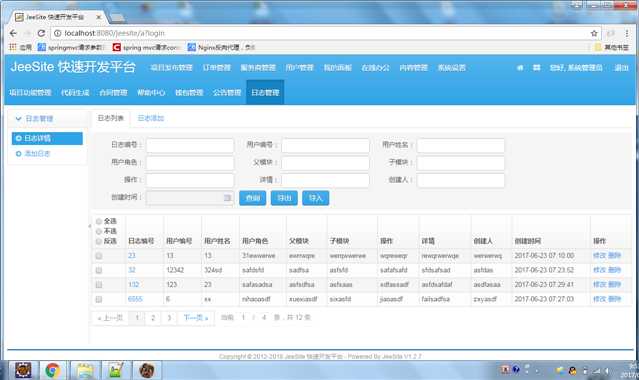Image resolution: width=639 pixels, height=380 pixels.
Task: Tick the checkbox for log row 132
Action: (x=99, y=285)
